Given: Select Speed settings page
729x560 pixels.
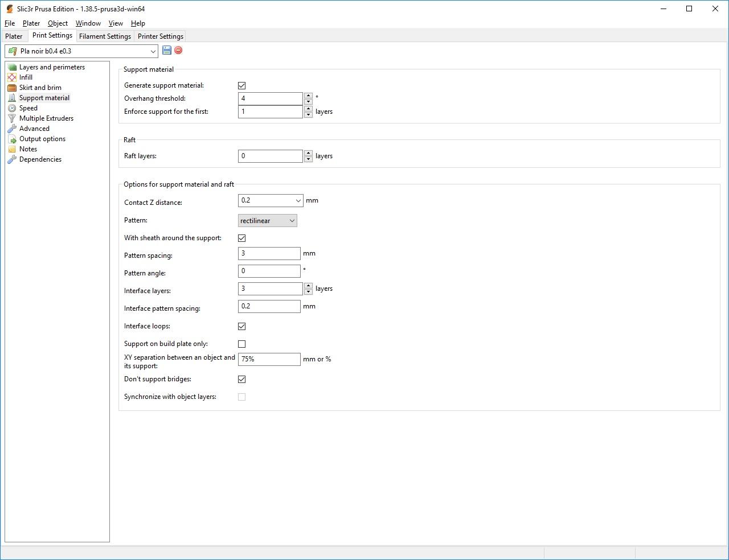Looking at the screenshot, I should (28, 108).
